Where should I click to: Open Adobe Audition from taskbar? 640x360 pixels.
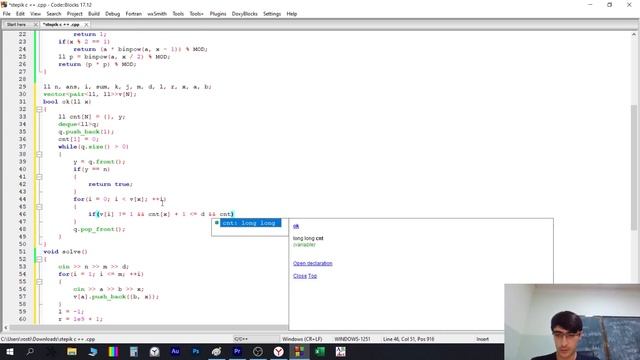coord(175,351)
